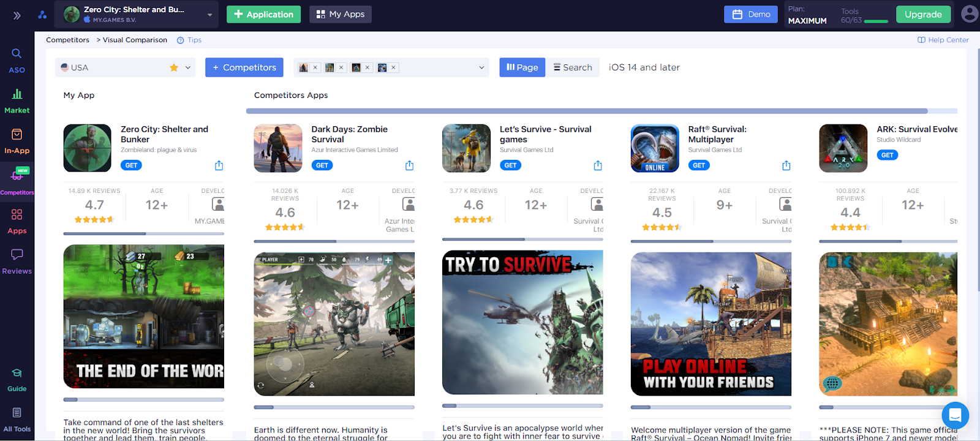Click the Plan: MAXIMUM label
This screenshot has width=980, height=441.
coord(807,15)
